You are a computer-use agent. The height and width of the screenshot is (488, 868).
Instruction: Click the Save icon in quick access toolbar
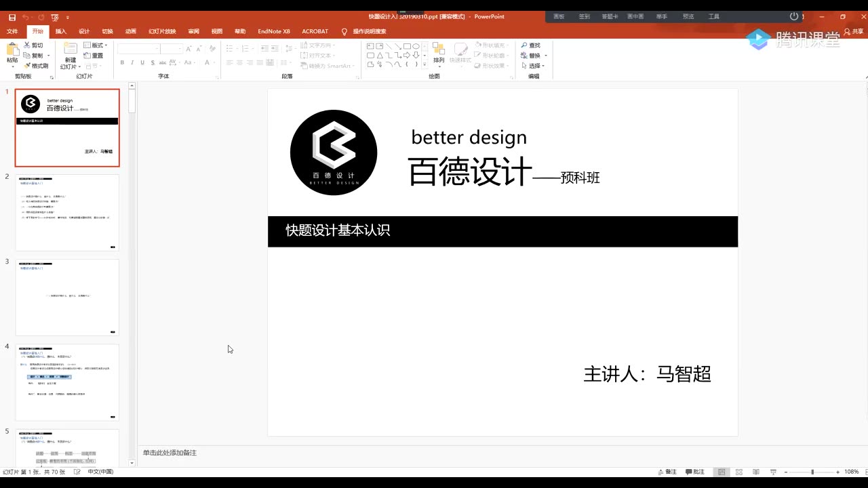coord(12,17)
